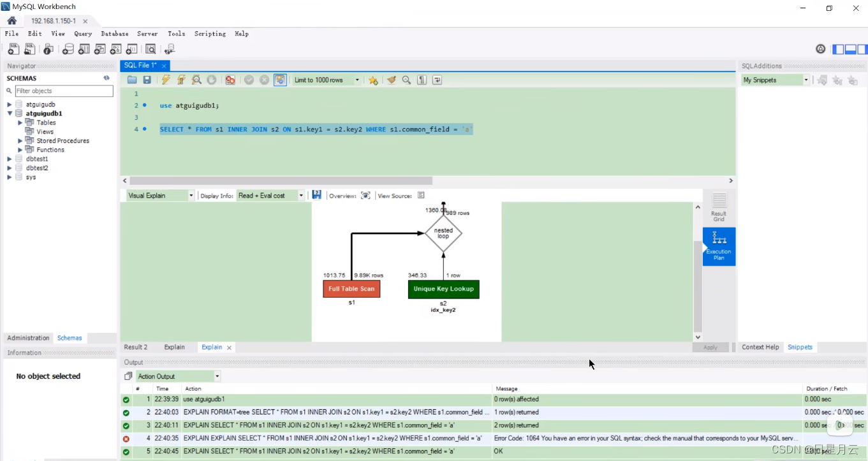The width and height of the screenshot is (868, 461).
Task: Toggle the left sidebar panel visibility
Action: click(x=838, y=49)
